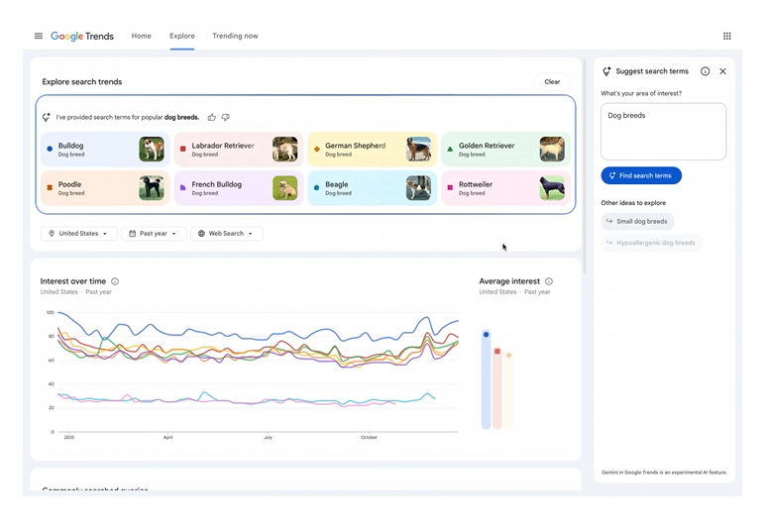Click the Average interest heading
Viewport: 767px width, 532px height.
click(x=509, y=281)
